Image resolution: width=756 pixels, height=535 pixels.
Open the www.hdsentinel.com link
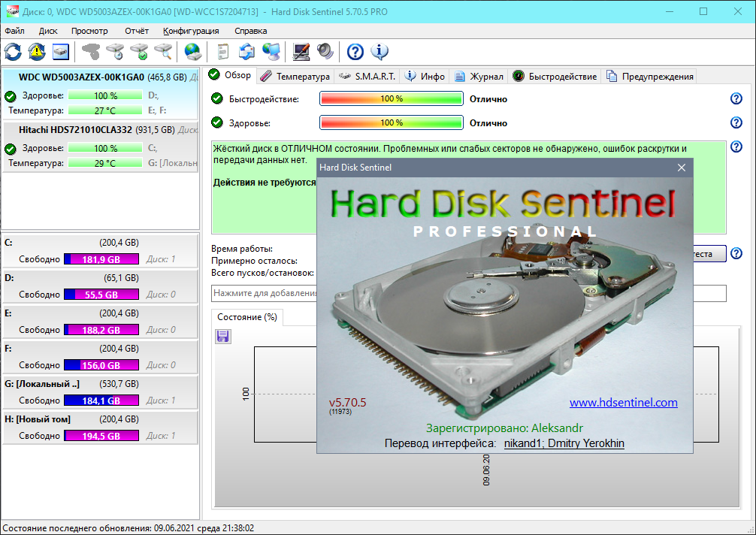tap(624, 403)
